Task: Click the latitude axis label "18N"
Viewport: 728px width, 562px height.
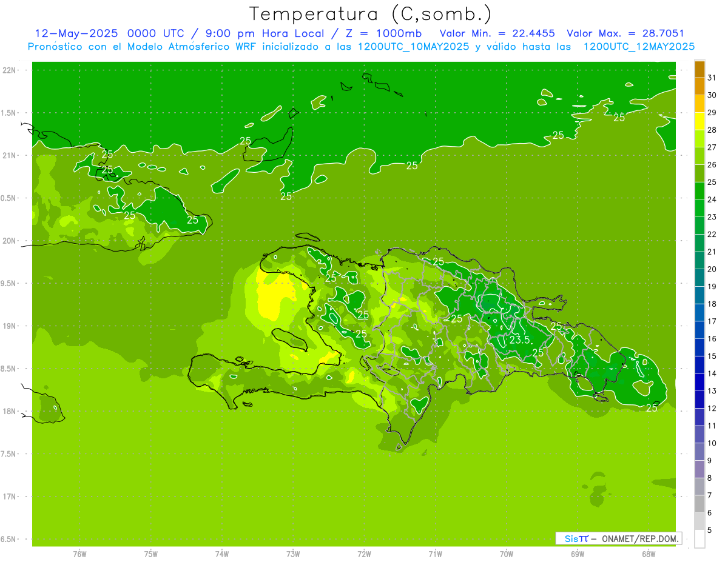Action: coord(10,412)
